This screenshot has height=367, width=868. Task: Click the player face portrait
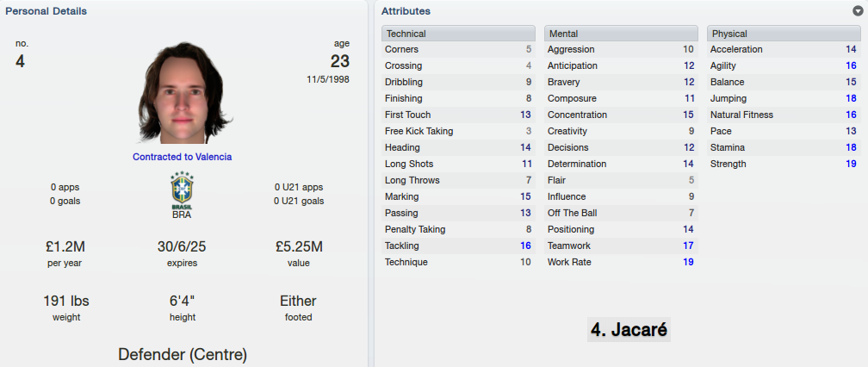183,92
